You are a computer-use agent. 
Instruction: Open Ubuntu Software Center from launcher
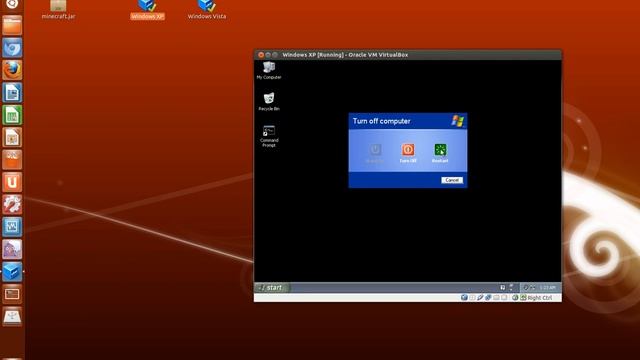[12, 160]
